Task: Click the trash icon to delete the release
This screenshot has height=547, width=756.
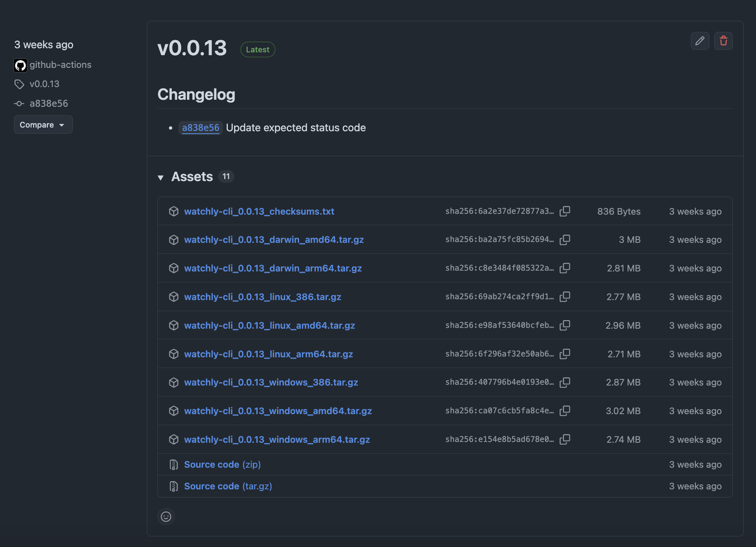Action: click(723, 41)
